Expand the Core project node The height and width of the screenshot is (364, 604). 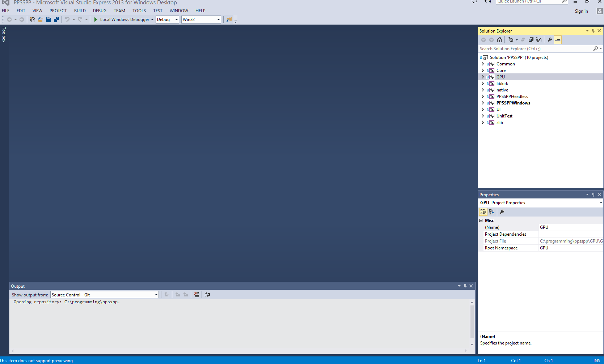tap(483, 70)
